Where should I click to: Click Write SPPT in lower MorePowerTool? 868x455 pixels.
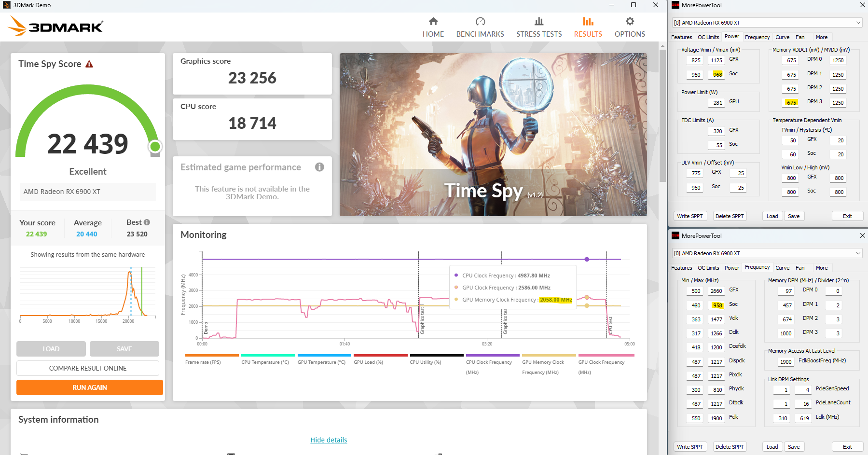point(690,446)
